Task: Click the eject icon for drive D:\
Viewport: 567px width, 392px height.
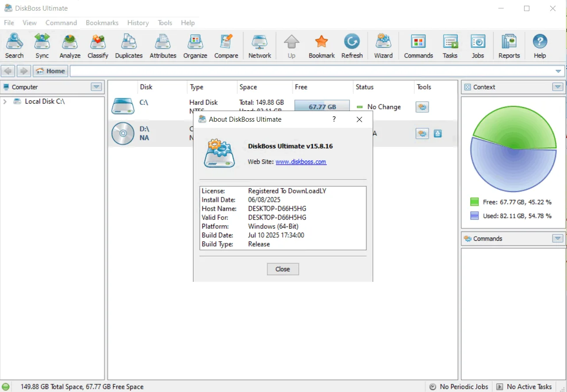Action: click(x=438, y=133)
